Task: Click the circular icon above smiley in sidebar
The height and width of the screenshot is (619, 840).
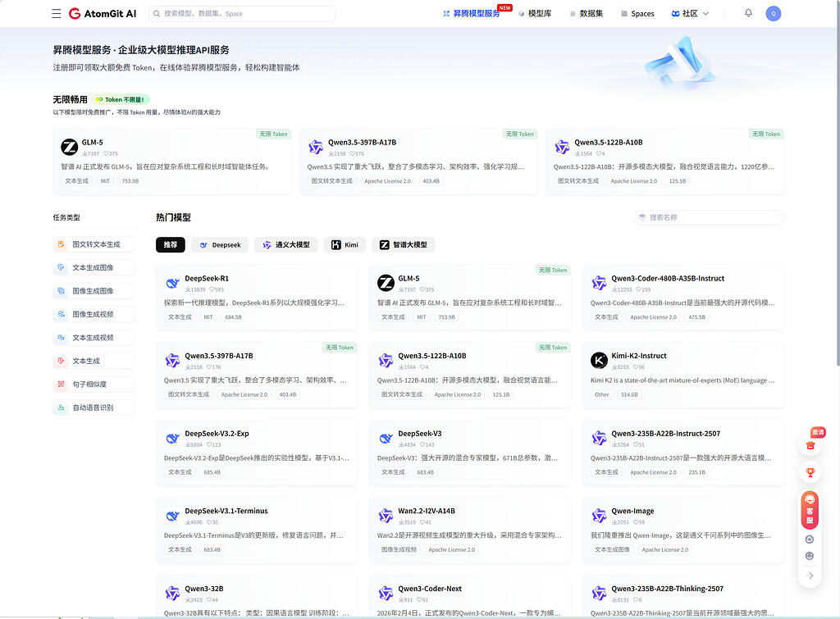Action: (x=810, y=539)
